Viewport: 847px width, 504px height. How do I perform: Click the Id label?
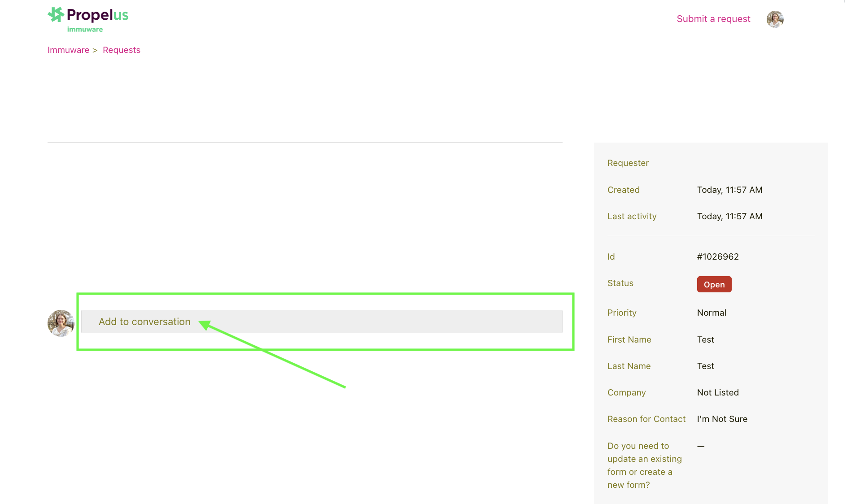[x=611, y=256]
